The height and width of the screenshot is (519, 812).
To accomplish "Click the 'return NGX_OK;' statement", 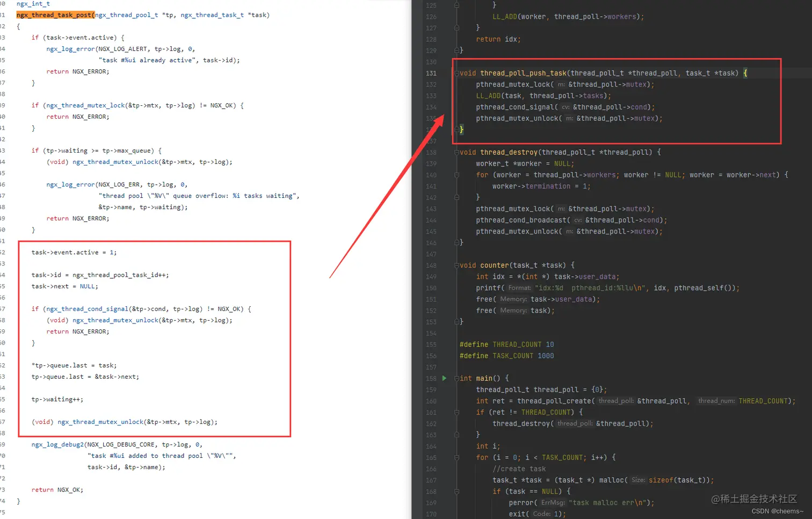I will 57,490.
